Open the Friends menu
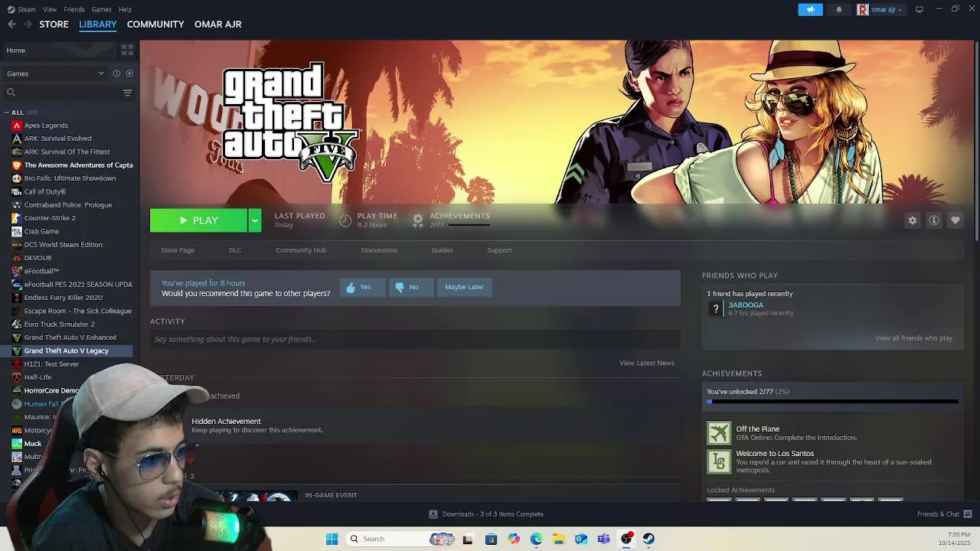980x551 pixels. point(74,9)
